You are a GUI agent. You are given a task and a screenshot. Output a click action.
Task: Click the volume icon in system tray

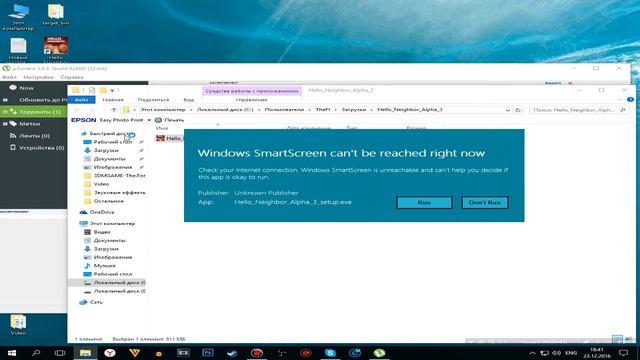556,353
